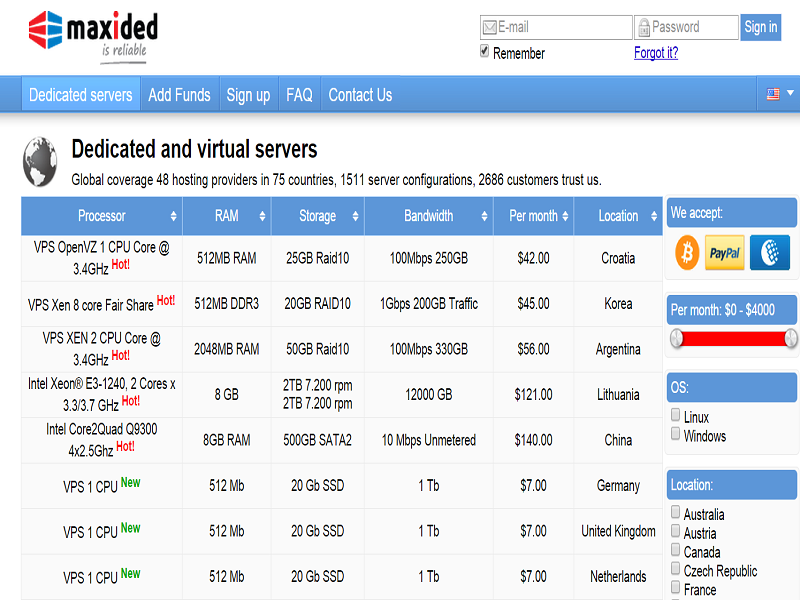Screen dimensions: 800x600
Task: Select the Bitcoin payment icon
Action: tap(687, 253)
